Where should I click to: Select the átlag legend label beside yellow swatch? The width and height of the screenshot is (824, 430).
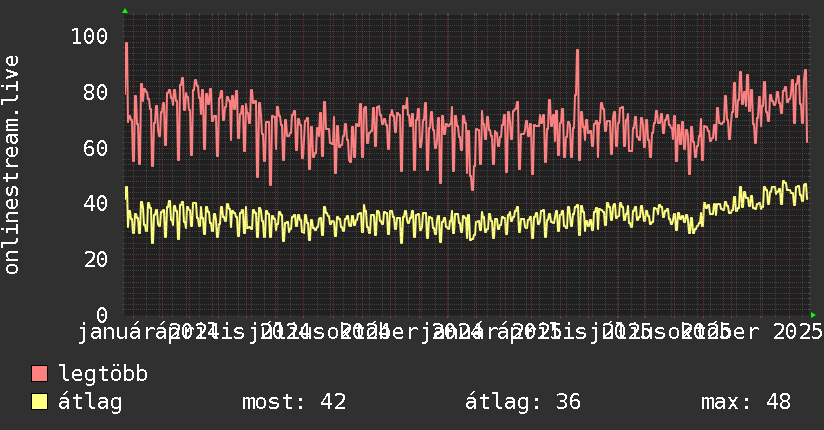(90, 402)
